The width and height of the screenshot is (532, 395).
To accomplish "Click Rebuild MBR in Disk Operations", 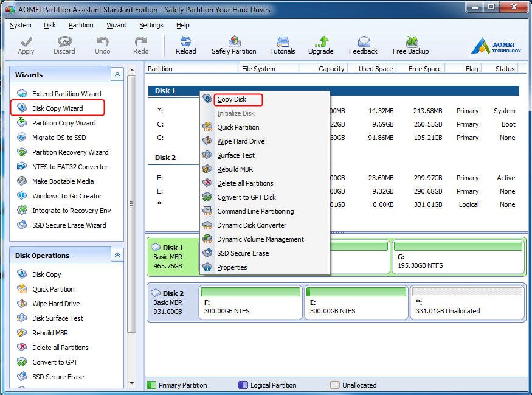I will [43, 332].
